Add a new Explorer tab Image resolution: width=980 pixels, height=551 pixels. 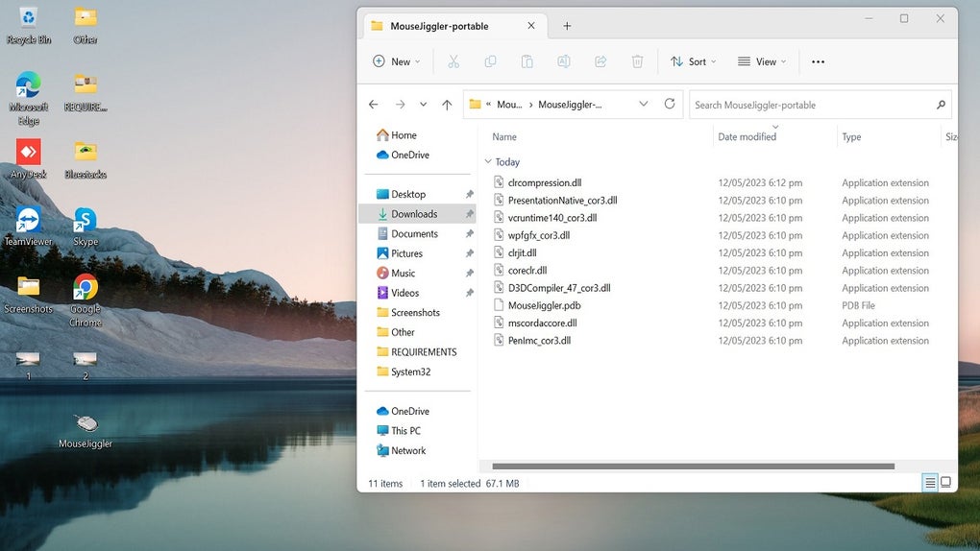[567, 26]
